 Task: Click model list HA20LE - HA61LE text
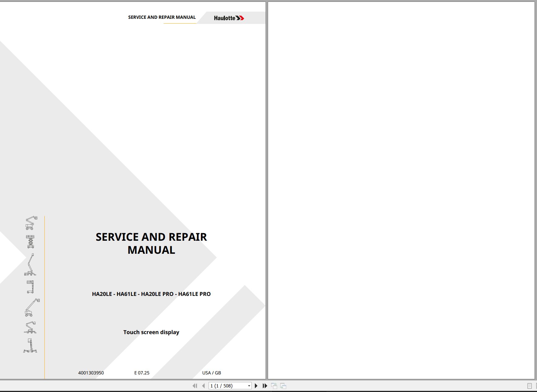pyautogui.click(x=151, y=294)
